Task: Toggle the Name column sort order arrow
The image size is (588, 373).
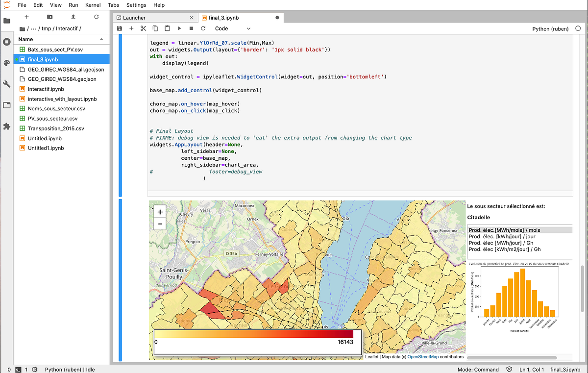Action: 102,39
